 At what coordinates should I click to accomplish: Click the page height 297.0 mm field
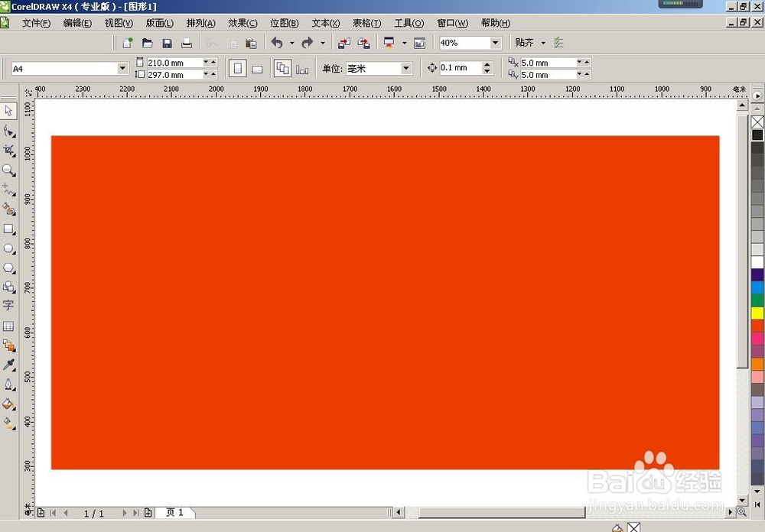click(x=174, y=75)
